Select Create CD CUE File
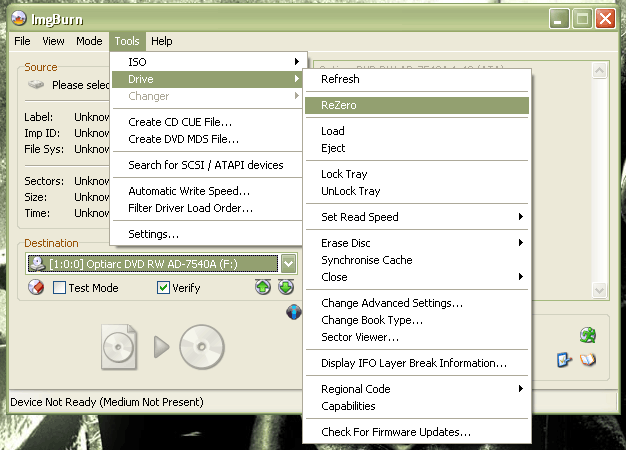Image resolution: width=626 pixels, height=450 pixels. pos(207,122)
